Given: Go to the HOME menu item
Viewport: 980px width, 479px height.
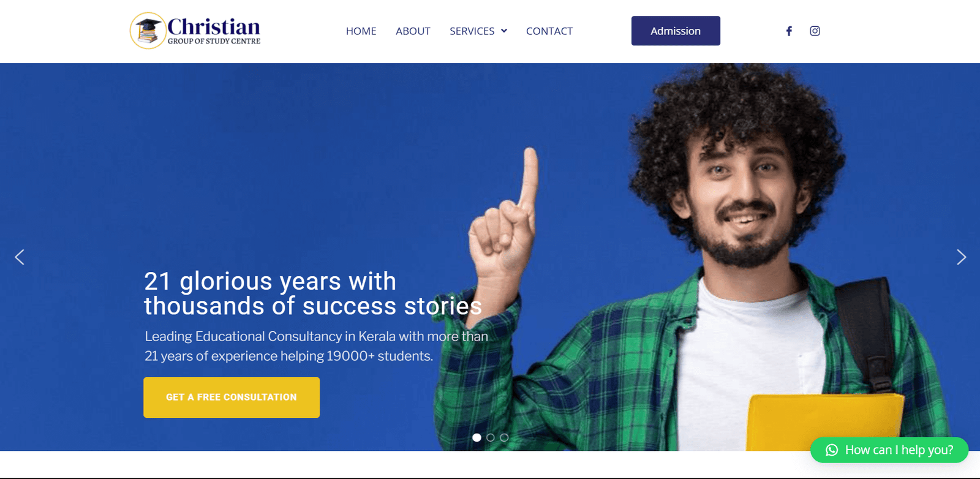Looking at the screenshot, I should pyautogui.click(x=361, y=31).
